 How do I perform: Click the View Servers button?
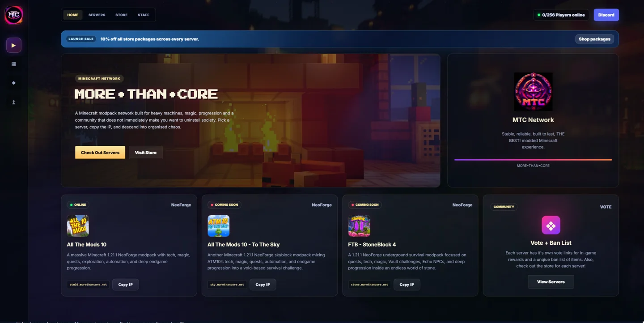point(551,282)
